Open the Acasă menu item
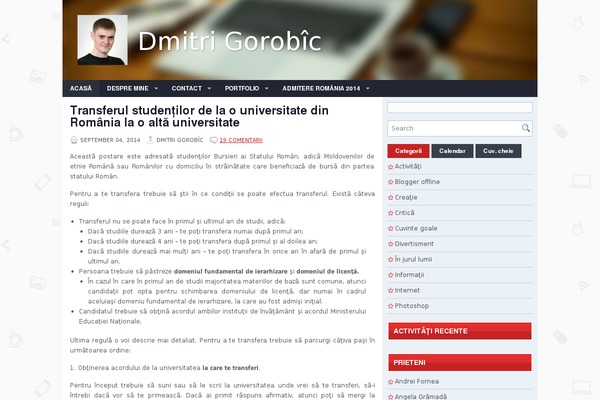Image resolution: width=600 pixels, height=400 pixels. coord(81,88)
